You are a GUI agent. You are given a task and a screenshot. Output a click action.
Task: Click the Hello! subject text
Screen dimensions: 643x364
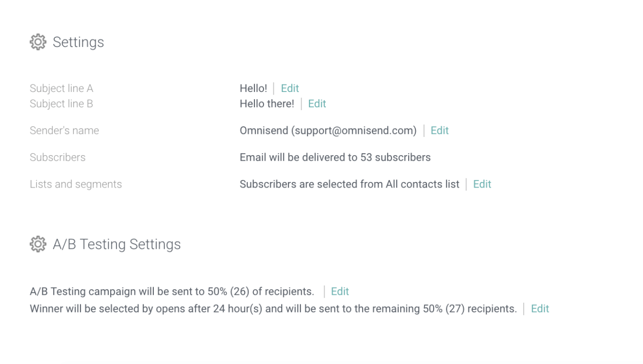[x=253, y=88]
